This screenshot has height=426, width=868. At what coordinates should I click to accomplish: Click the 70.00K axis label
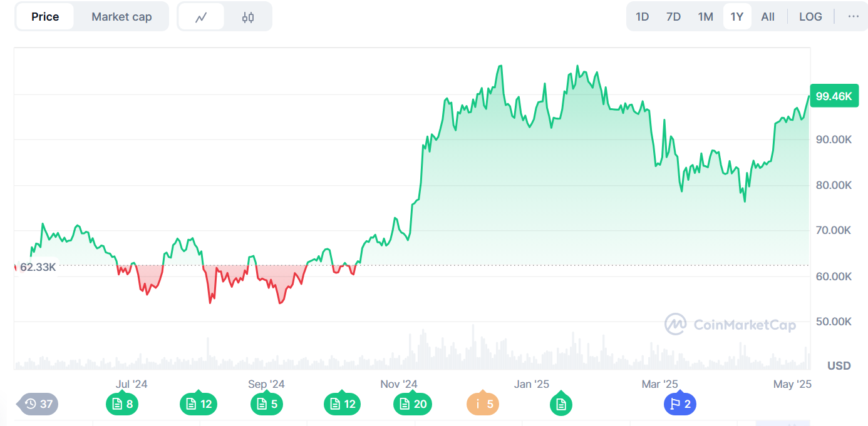(x=834, y=230)
